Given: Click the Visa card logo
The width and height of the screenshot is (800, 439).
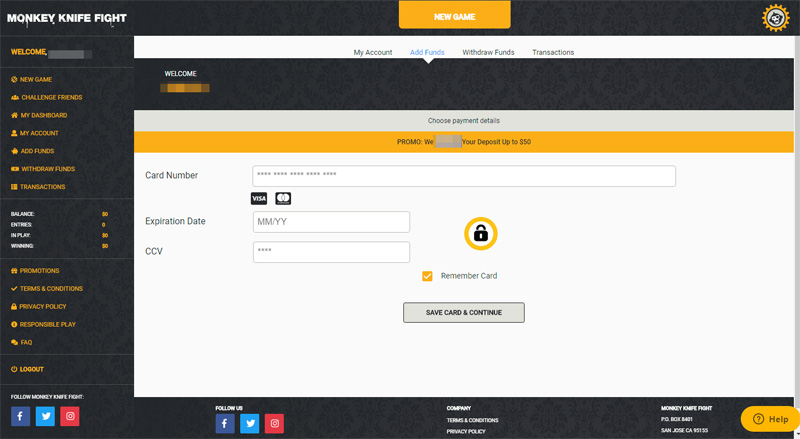Looking at the screenshot, I should pos(259,199).
